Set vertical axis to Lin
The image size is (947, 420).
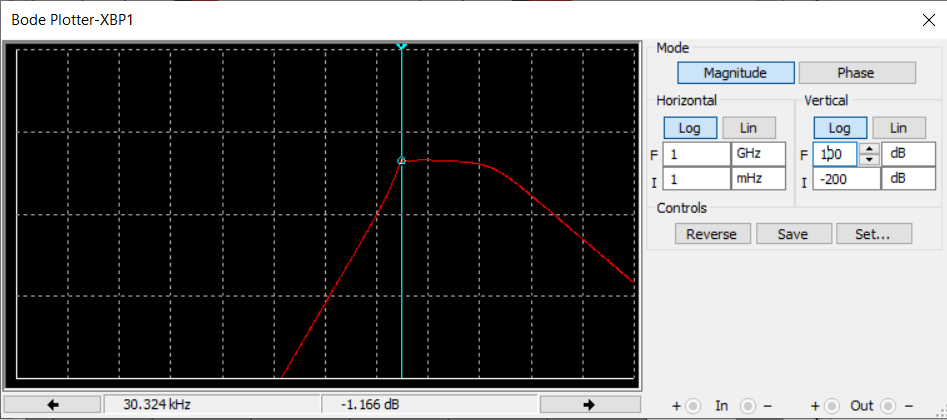pyautogui.click(x=899, y=128)
